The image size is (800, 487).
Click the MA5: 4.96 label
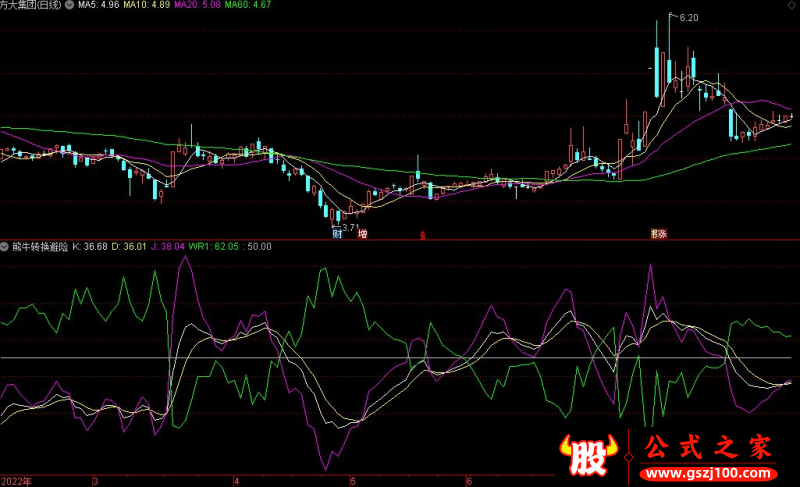(98, 5)
